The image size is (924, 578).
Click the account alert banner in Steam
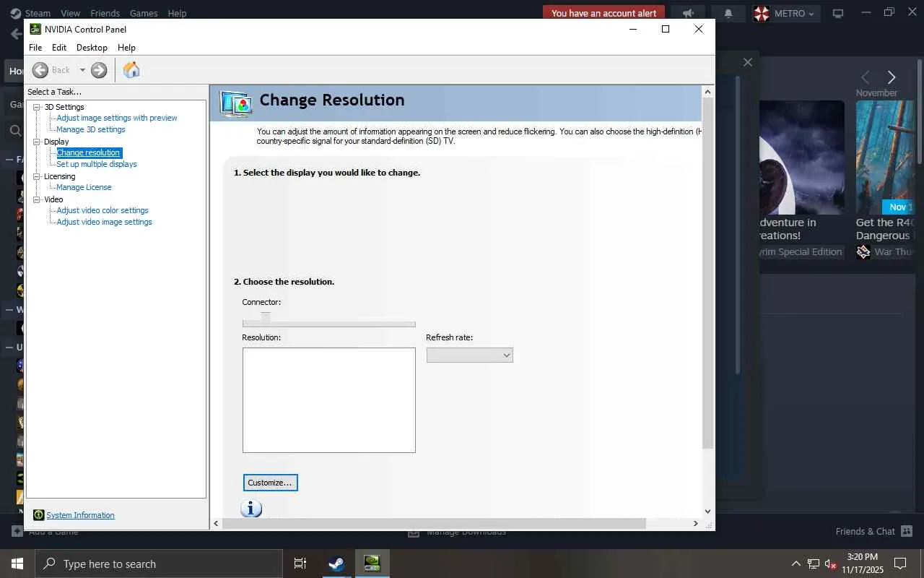(603, 13)
